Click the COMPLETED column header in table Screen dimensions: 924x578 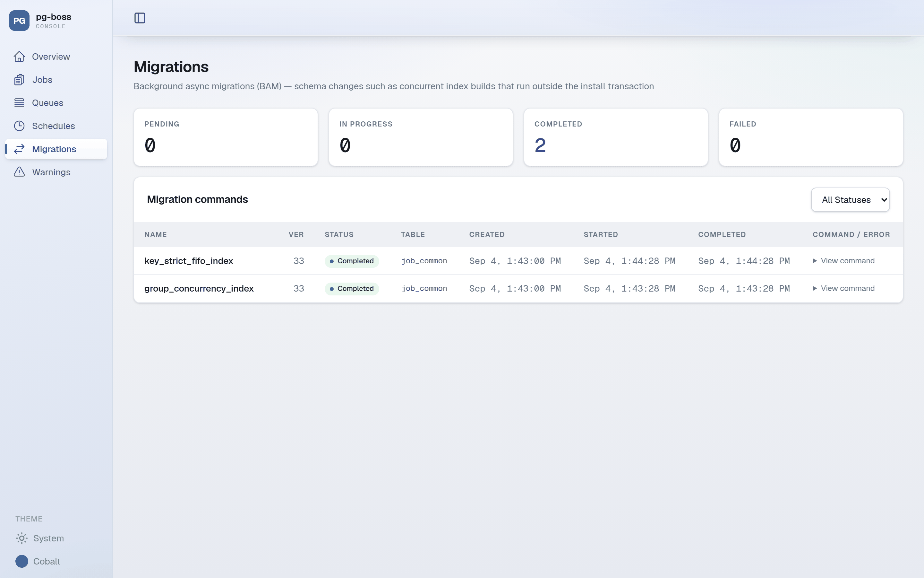click(722, 234)
